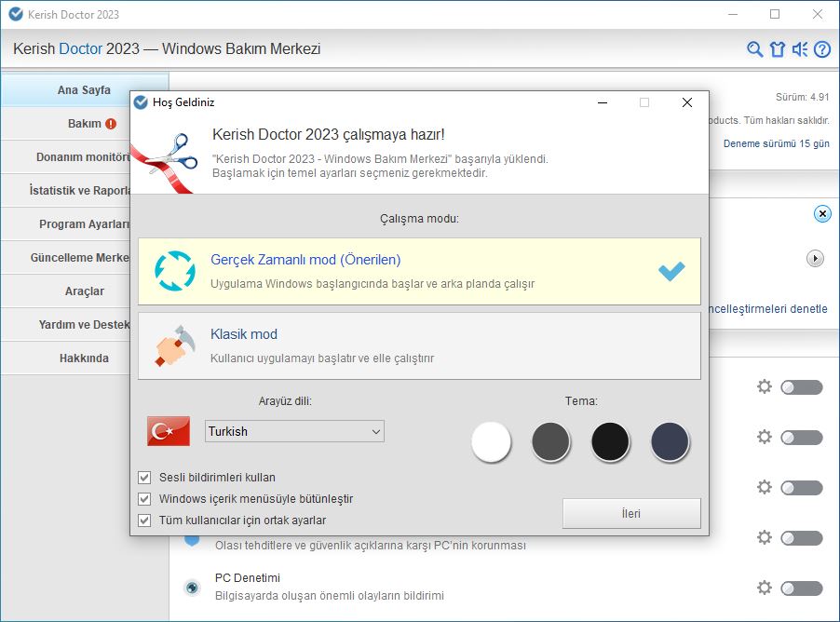Open Güncelleme Merkezi from the sidebar
The image size is (840, 622).
tap(65, 258)
